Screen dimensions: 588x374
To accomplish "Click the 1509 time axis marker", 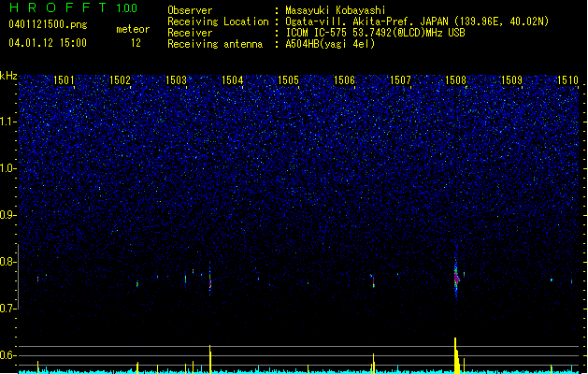I will pos(512,80).
